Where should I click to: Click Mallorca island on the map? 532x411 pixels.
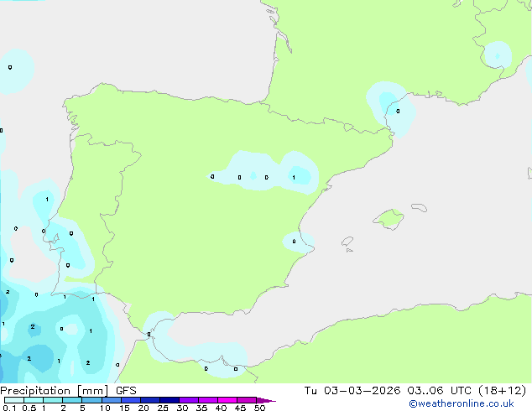coord(389,219)
